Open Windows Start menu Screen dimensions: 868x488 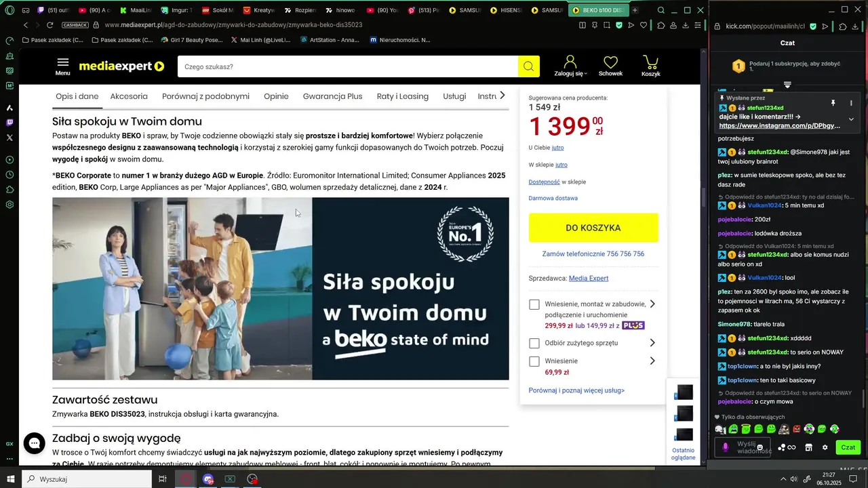pos(10,479)
